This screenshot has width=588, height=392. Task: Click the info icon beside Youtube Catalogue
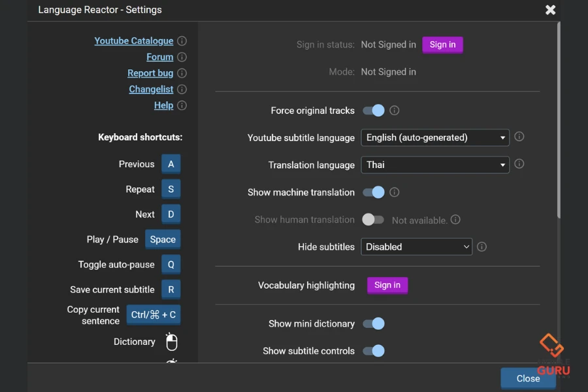point(182,41)
